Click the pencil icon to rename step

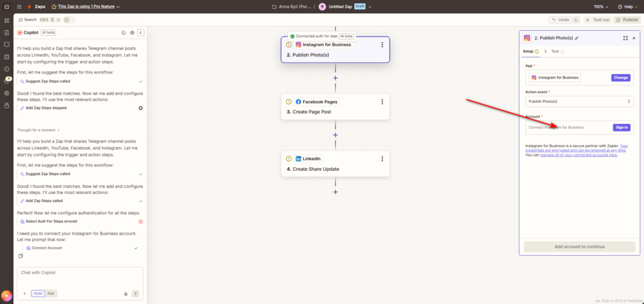(577, 38)
